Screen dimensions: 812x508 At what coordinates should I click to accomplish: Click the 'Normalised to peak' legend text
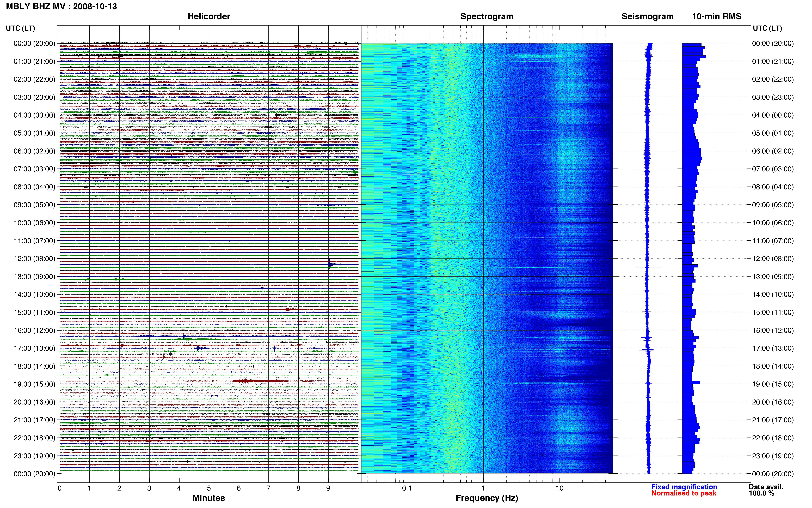pos(684,493)
